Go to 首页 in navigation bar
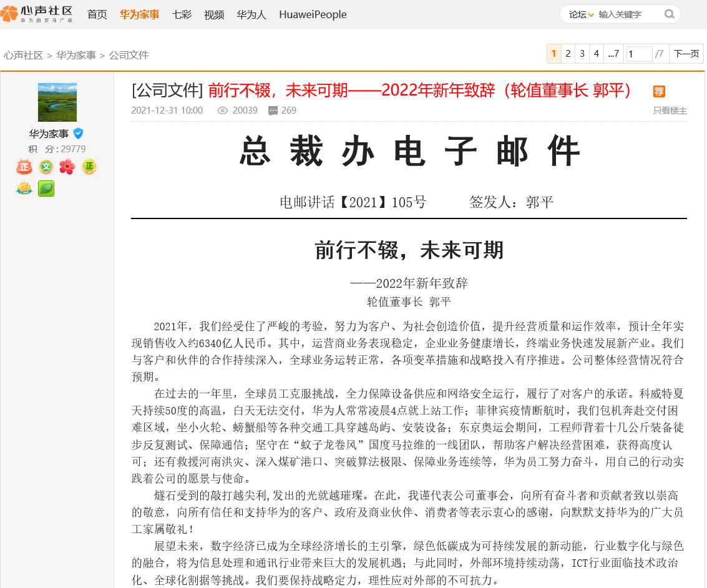Screen dimensions: 707x588 (x=97, y=14)
